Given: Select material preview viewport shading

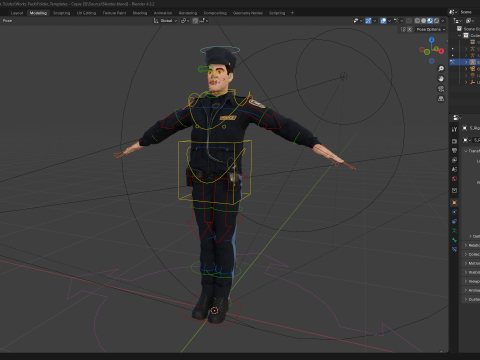Looking at the screenshot, I should [430, 21].
